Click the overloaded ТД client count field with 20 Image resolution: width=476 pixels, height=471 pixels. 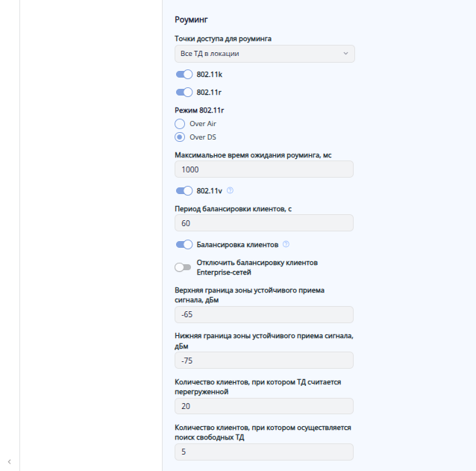[264, 406]
